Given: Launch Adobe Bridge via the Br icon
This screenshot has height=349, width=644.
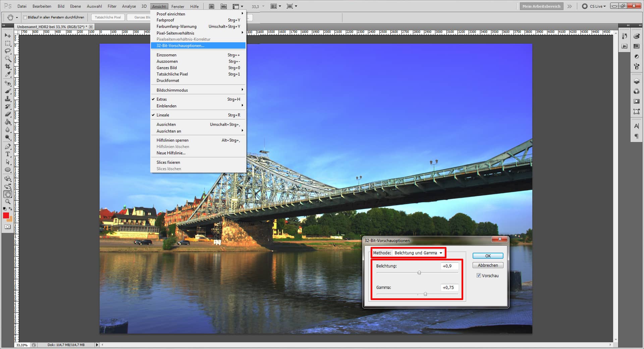Looking at the screenshot, I should [x=211, y=6].
